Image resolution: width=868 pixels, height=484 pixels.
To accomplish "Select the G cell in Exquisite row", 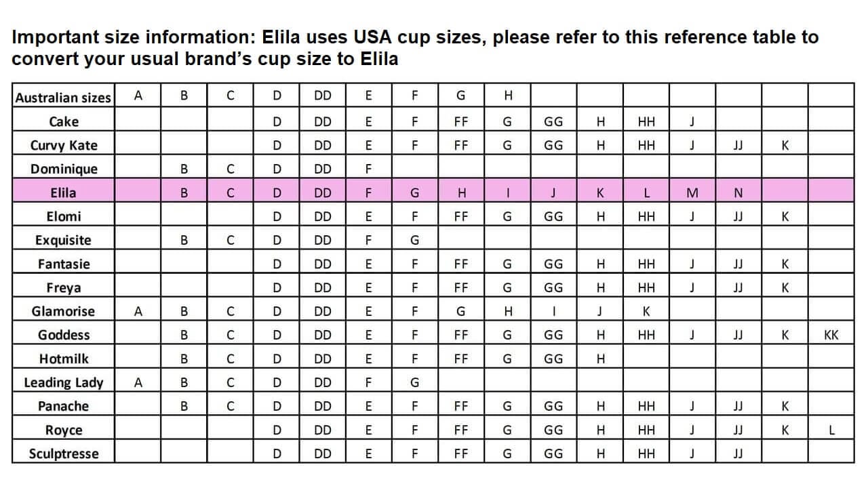I will pos(415,240).
